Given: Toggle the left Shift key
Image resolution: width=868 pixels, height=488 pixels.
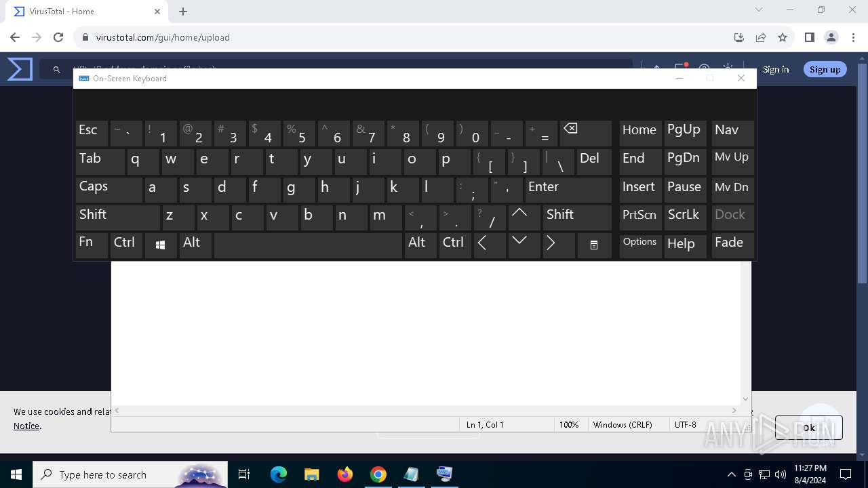Looking at the screenshot, I should pos(117,218).
